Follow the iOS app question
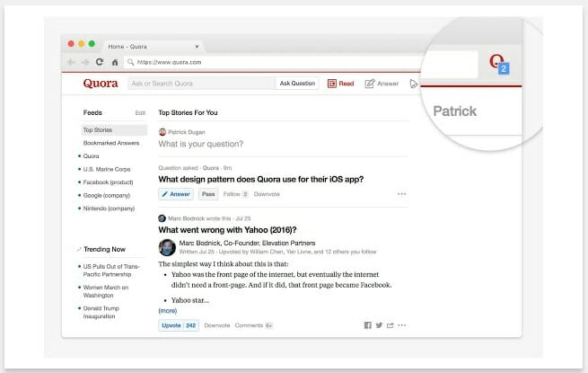The image size is (588, 373). point(235,194)
